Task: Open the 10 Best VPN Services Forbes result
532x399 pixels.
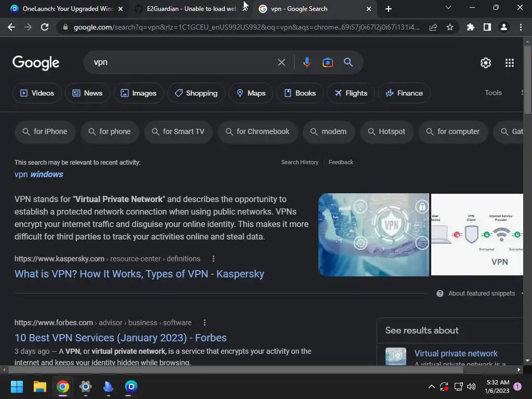Action: 121,338
